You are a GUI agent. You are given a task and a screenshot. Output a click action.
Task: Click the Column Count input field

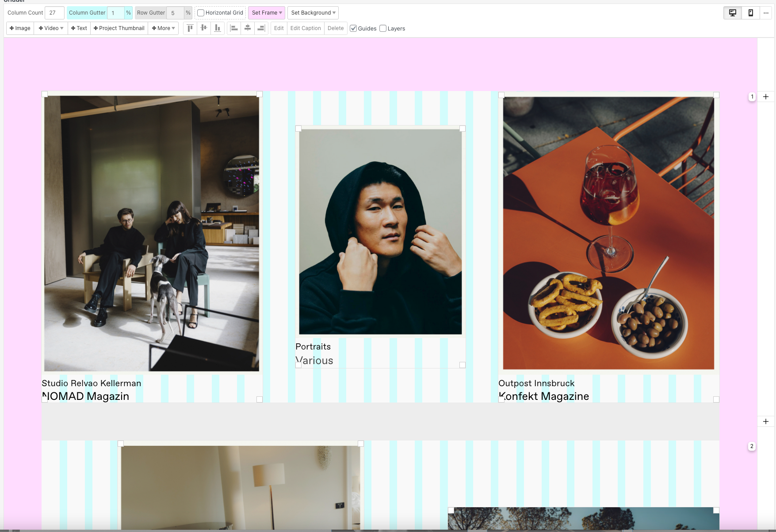(x=54, y=13)
